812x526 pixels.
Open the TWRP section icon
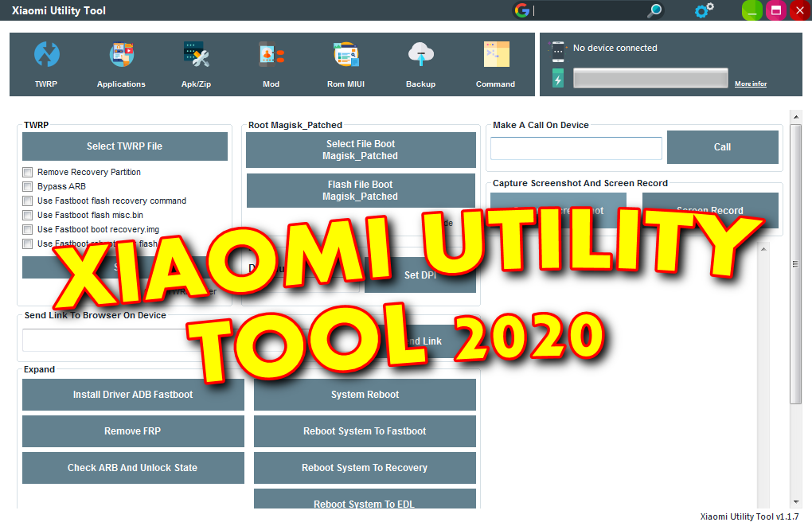tap(47, 54)
